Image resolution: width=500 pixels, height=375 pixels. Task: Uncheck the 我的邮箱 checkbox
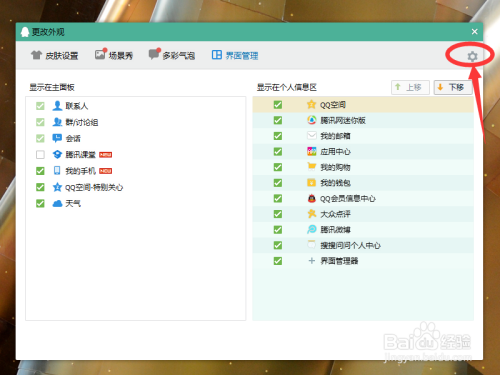coord(278,136)
